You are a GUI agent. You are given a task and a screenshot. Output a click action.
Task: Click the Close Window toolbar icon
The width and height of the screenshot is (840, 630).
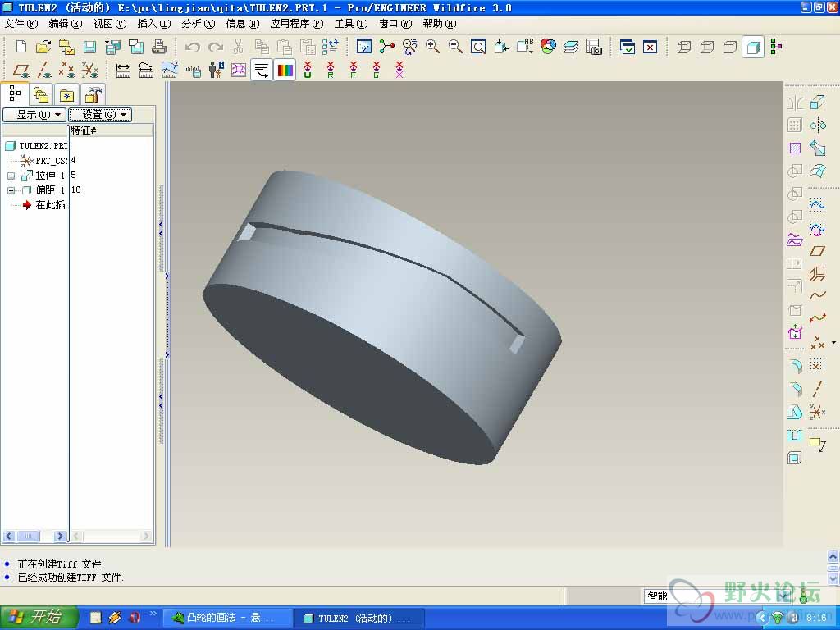pos(650,47)
